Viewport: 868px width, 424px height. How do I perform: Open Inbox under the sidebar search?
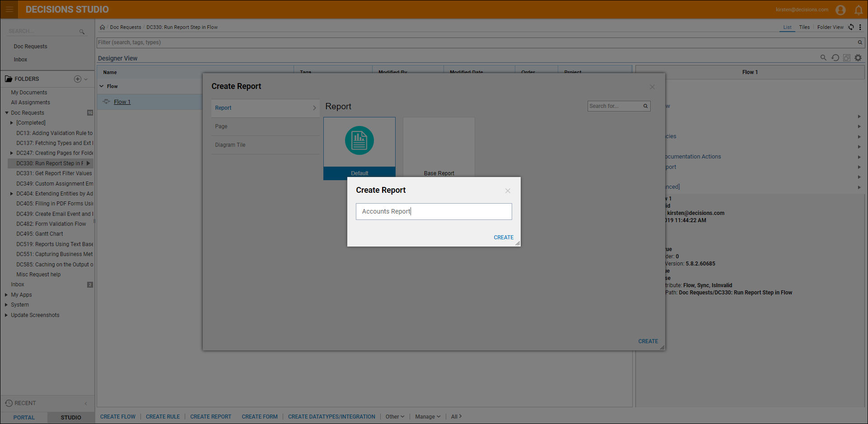pyautogui.click(x=20, y=60)
